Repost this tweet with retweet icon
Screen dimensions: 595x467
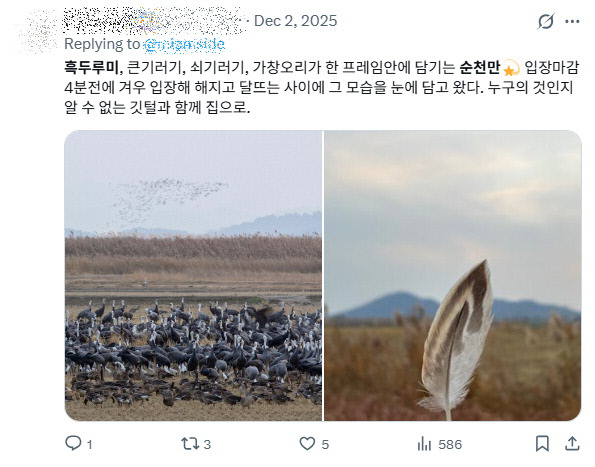[190, 443]
